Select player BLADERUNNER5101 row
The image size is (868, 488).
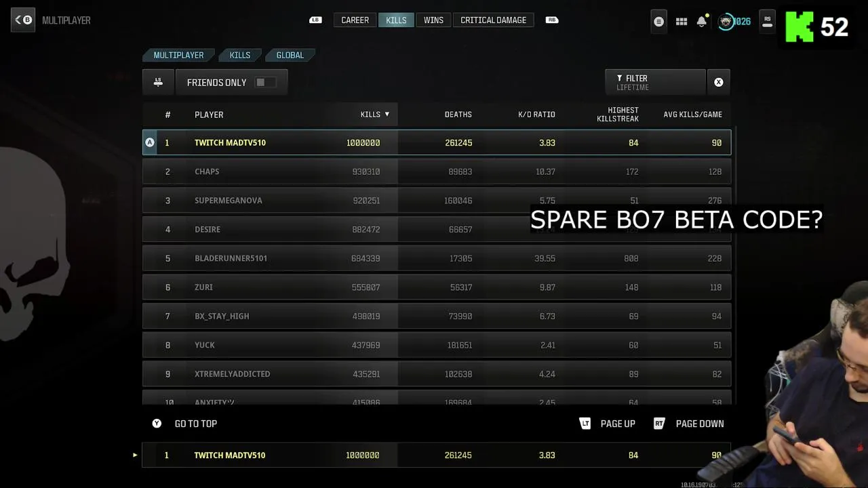[437, 258]
